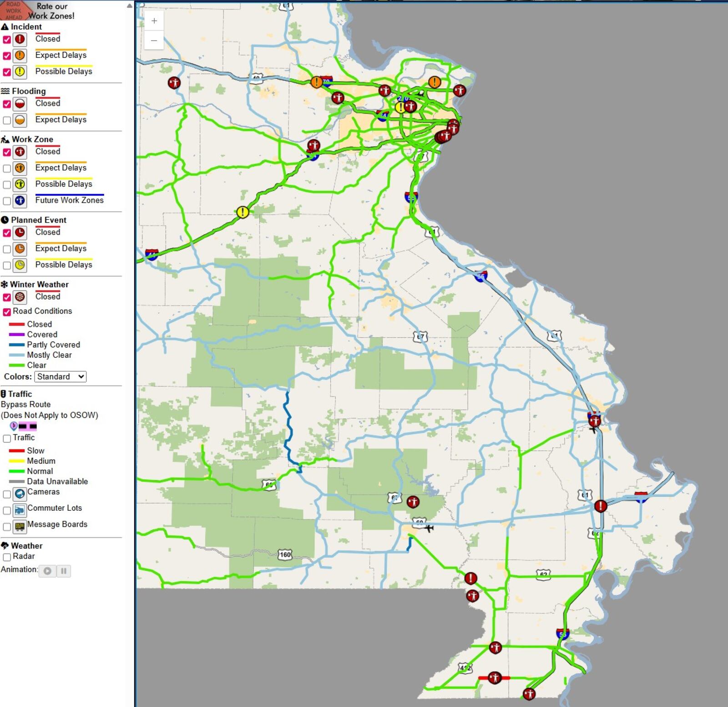Click Winter Weather Closed snowflake icon
The width and height of the screenshot is (728, 707).
pos(20,297)
